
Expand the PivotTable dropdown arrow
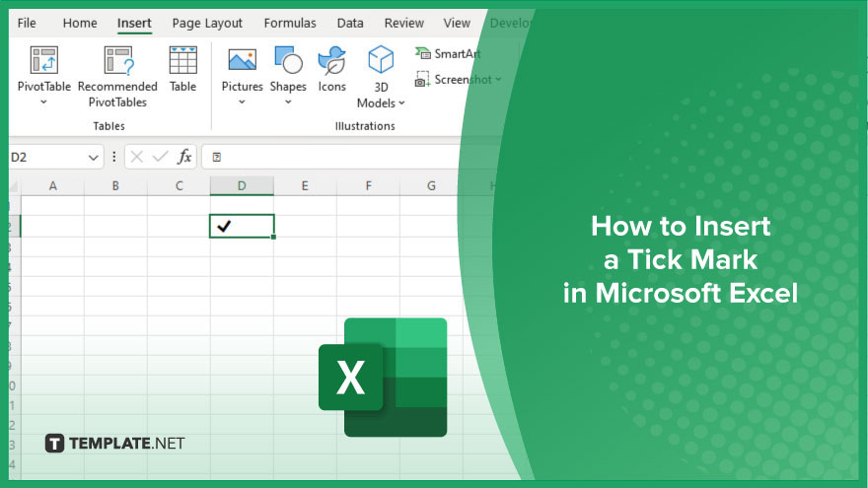click(x=43, y=103)
